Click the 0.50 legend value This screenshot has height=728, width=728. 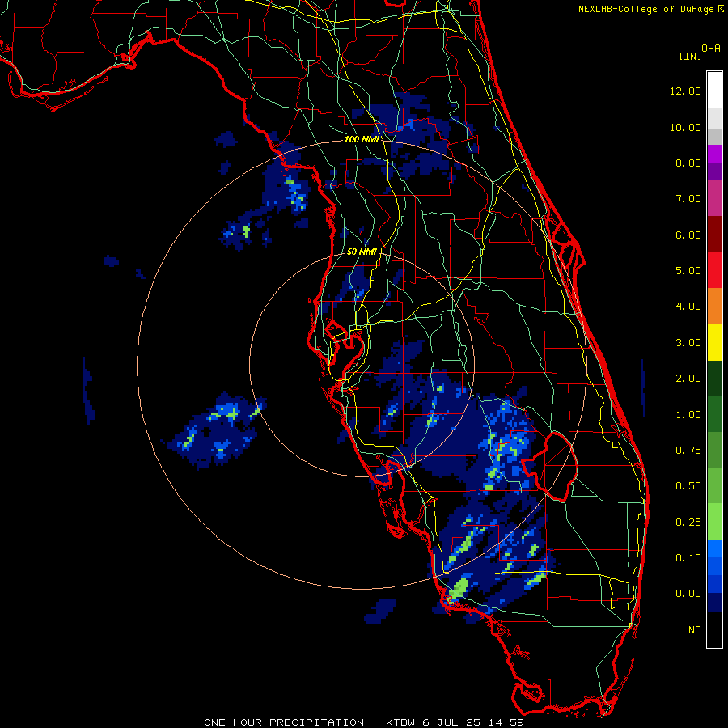[688, 486]
